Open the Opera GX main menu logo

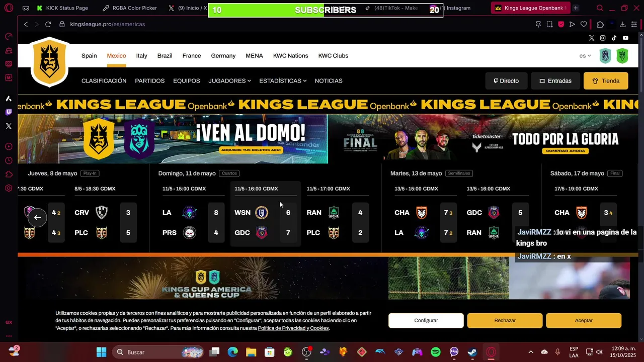click(9, 8)
